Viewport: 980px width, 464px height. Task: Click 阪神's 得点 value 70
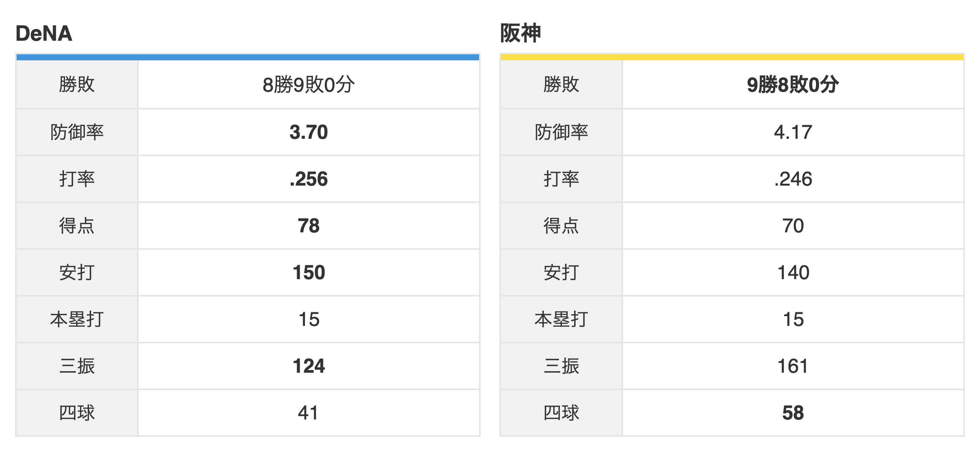(x=793, y=226)
